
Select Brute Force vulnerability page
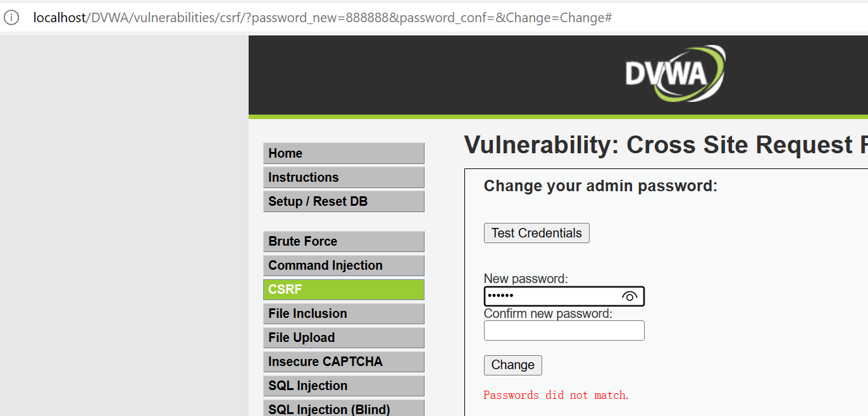344,241
